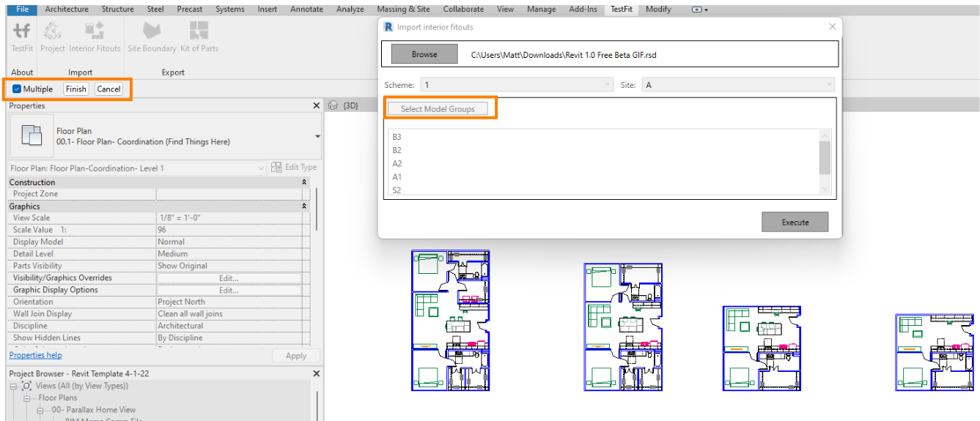The height and width of the screenshot is (421, 980).
Task: Click the Cancel button in options bar
Action: click(x=108, y=89)
